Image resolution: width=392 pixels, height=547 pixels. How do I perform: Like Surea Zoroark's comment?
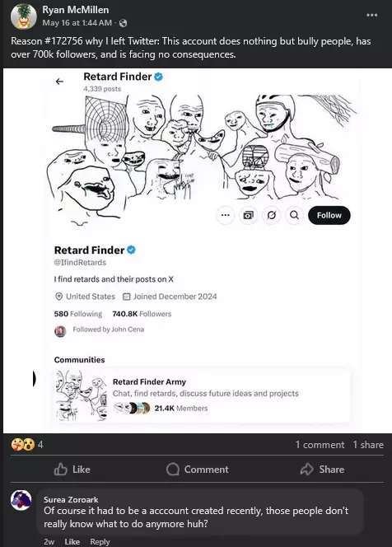(72, 541)
